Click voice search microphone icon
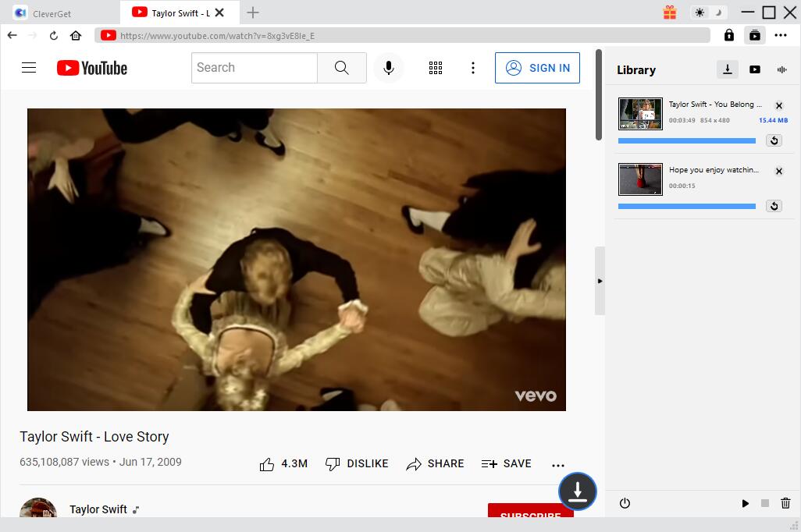This screenshot has height=532, width=801. coord(388,68)
